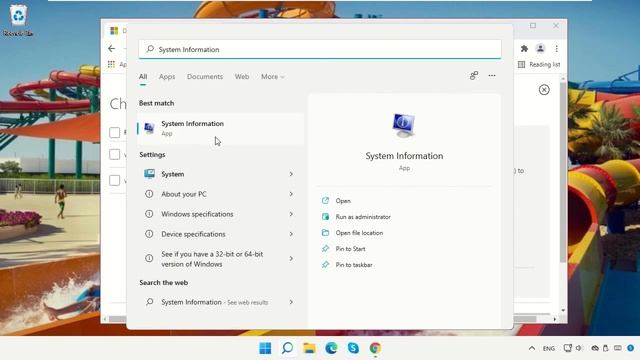Tick the second checkbox in Chrome page
This screenshot has width=640, height=360.
coord(115,154)
